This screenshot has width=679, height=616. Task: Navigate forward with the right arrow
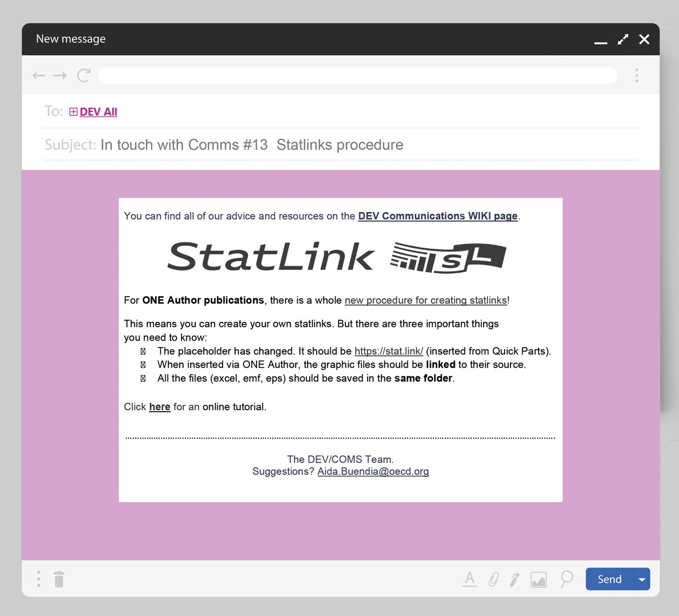click(x=61, y=75)
